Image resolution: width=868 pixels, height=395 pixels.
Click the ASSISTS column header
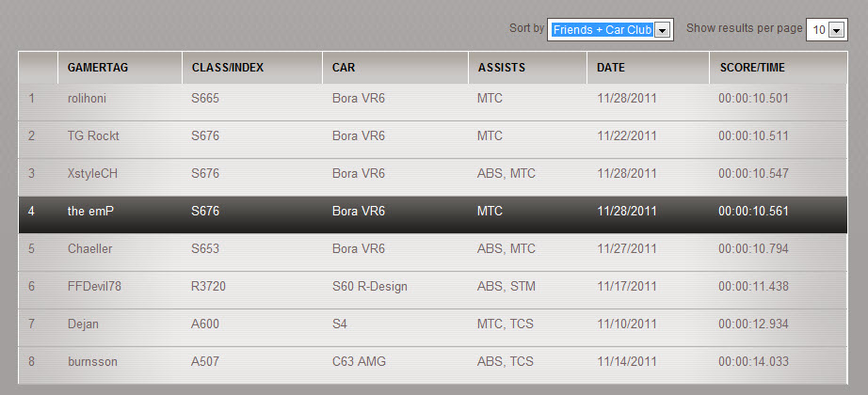pyautogui.click(x=502, y=68)
